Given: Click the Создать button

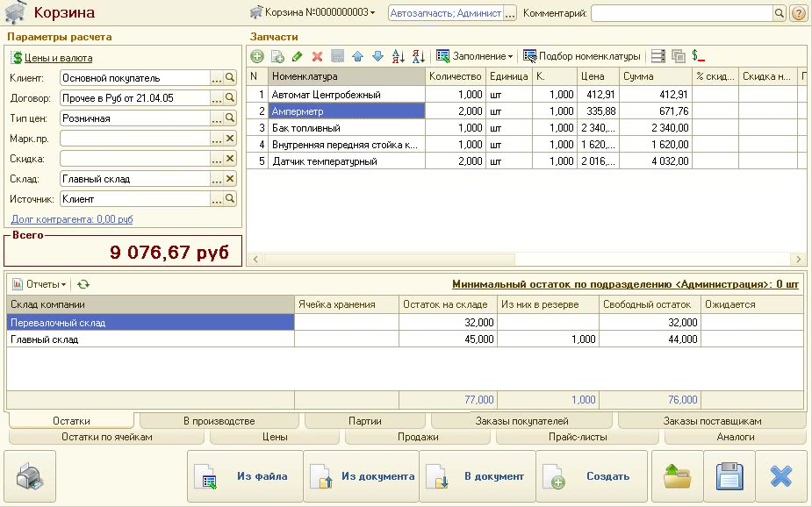Looking at the screenshot, I should pos(592,476).
